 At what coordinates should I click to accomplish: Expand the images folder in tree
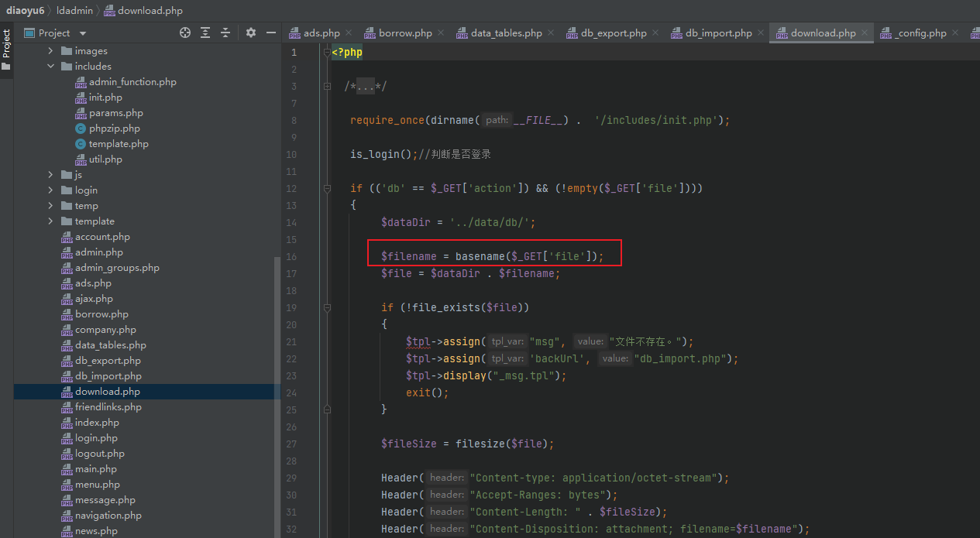[51, 50]
